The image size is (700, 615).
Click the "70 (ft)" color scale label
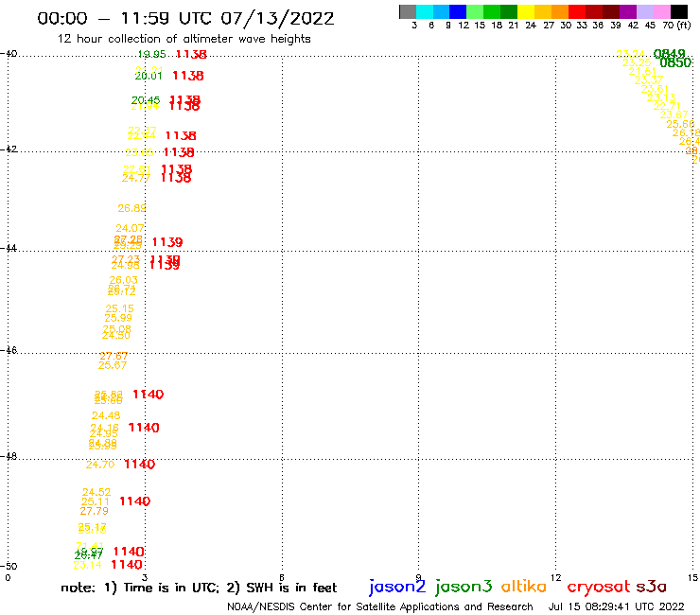coord(676,25)
